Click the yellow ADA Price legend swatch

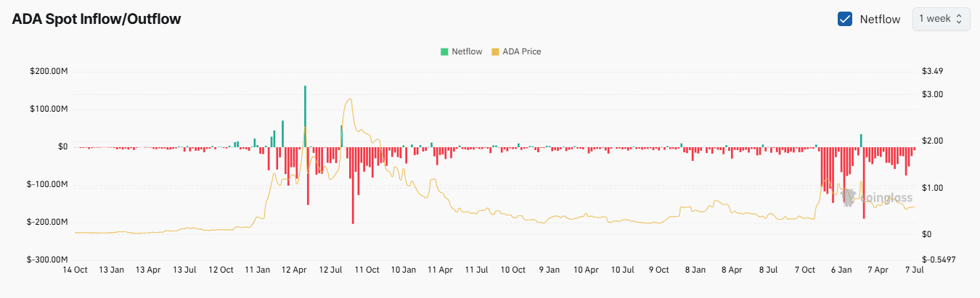pos(496,51)
